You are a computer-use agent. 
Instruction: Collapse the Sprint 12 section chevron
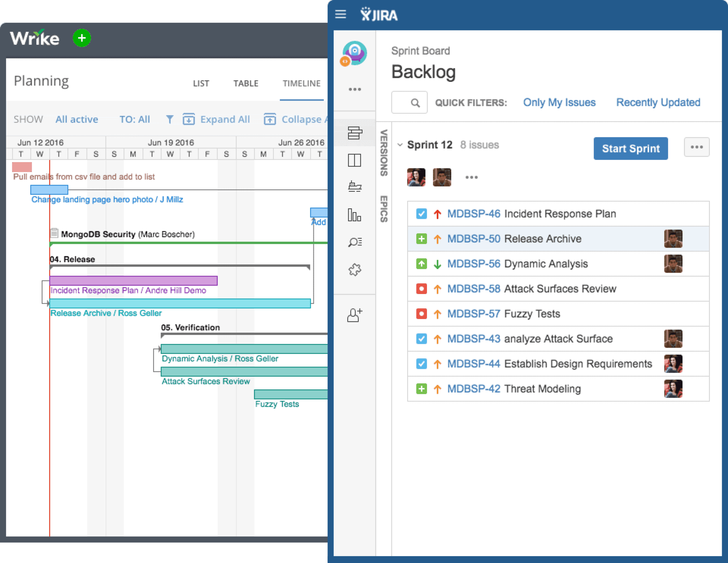click(400, 145)
